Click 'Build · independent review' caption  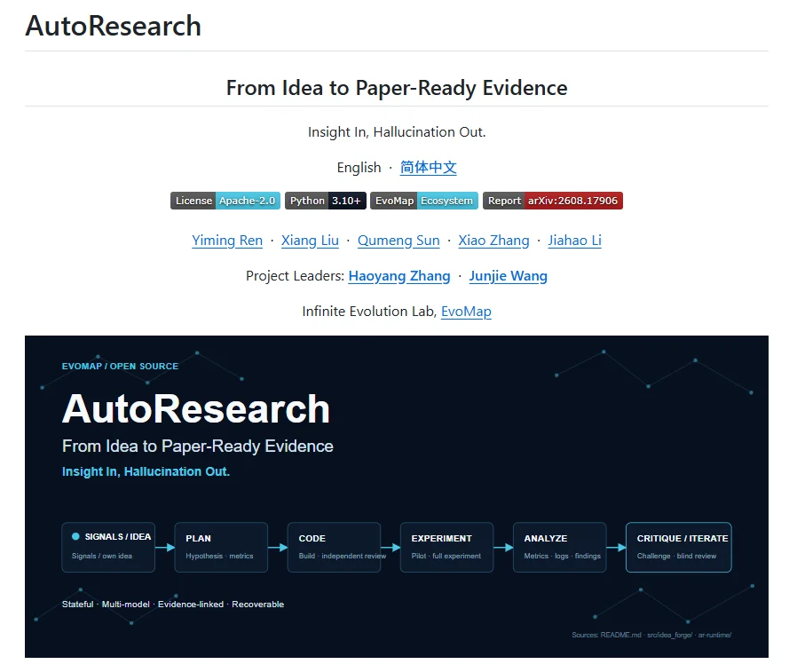343,556
